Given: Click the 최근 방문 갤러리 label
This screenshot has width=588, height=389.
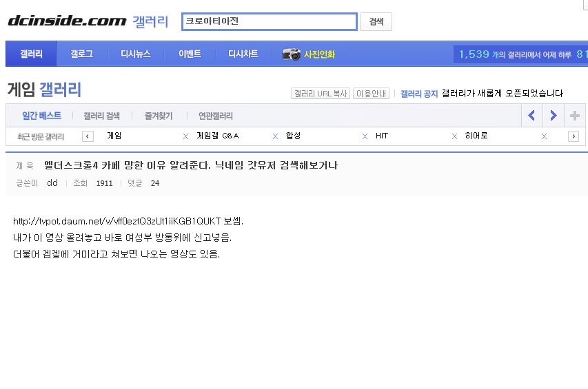Looking at the screenshot, I should [41, 136].
